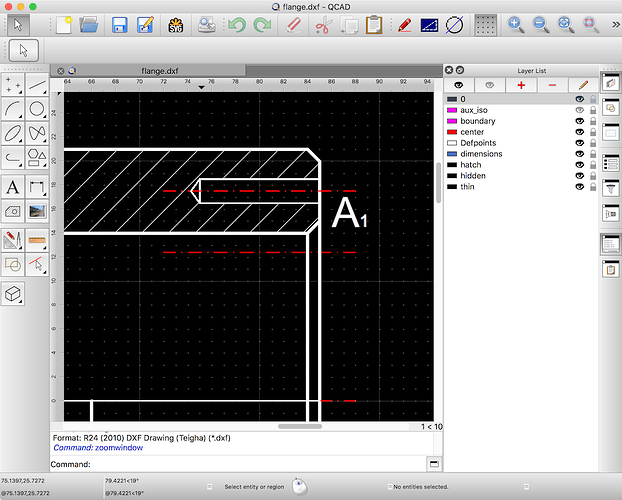Click the magenta boundary layer color swatch
Image resolution: width=622 pixels, height=500 pixels.
pyautogui.click(x=452, y=121)
